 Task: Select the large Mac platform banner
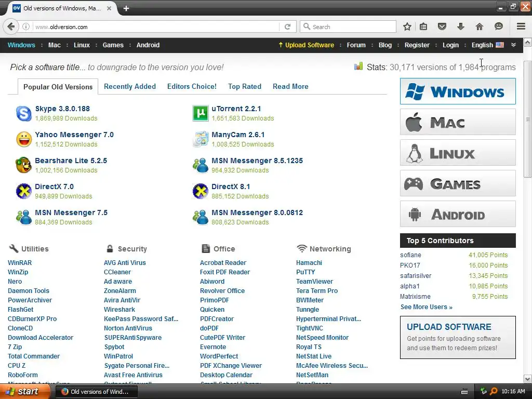(458, 122)
